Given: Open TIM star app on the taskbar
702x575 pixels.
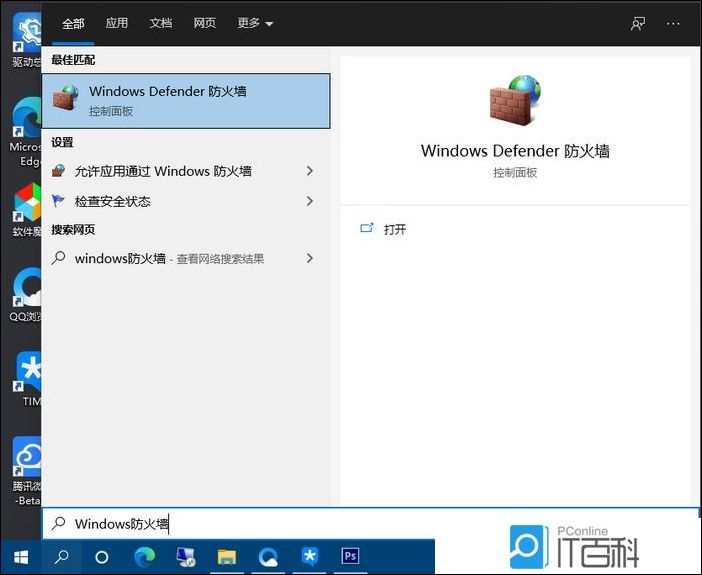Looking at the screenshot, I should (x=309, y=557).
